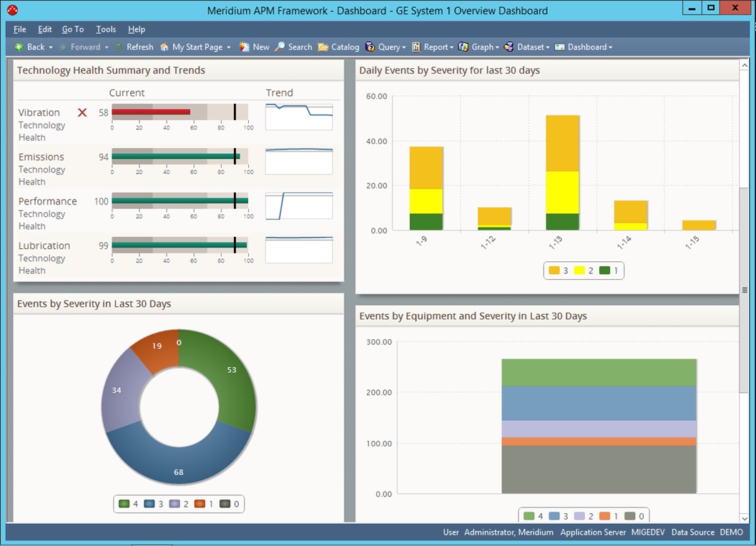Click the green severity 4 swatch in donut legend
The height and width of the screenshot is (546, 756).
coord(124,504)
